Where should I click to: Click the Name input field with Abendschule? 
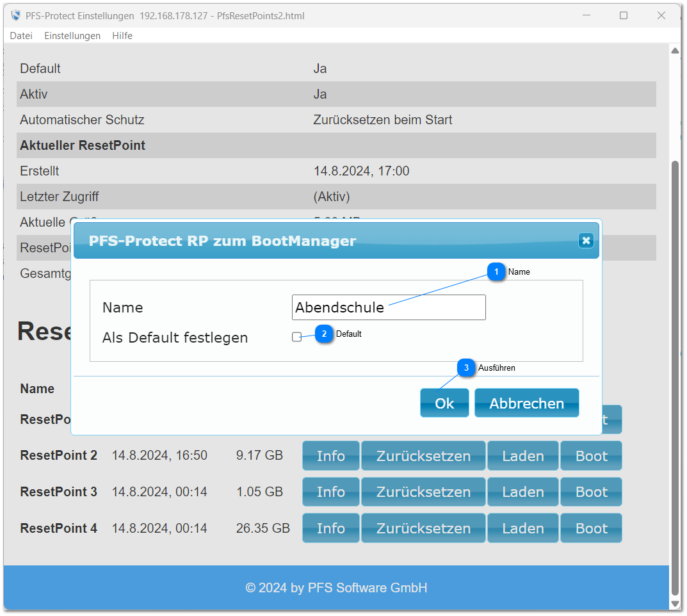[388, 307]
